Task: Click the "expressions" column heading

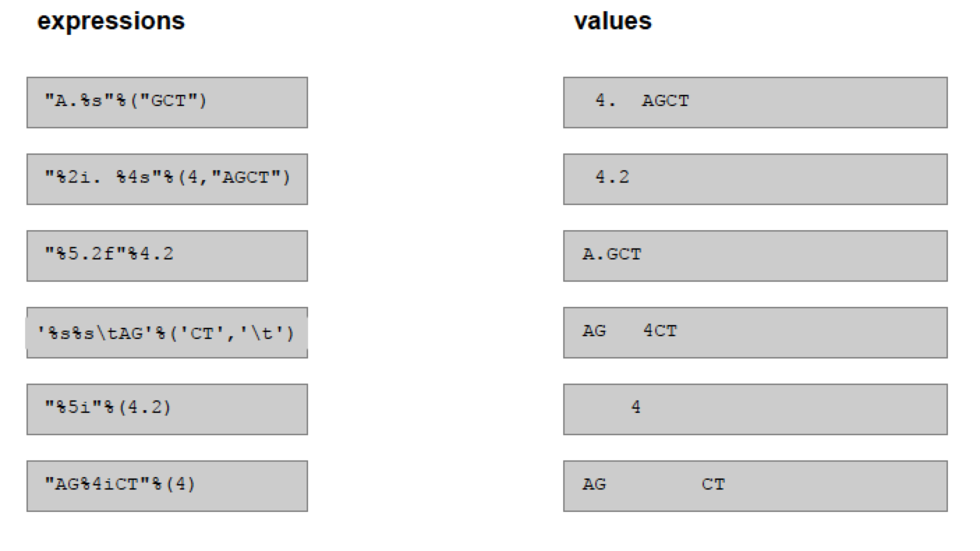Action: click(111, 21)
